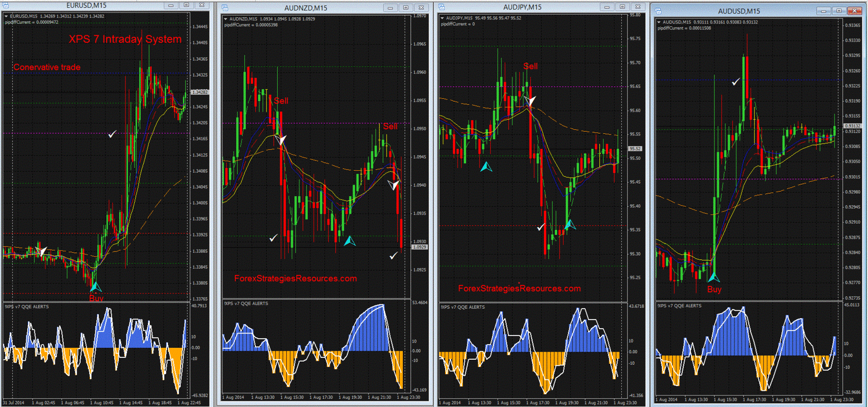The width and height of the screenshot is (868, 407).
Task: Close the AUDUSD,M15 chart window
Action: (854, 11)
